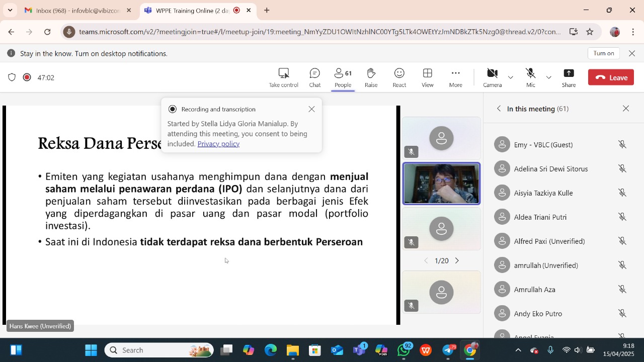The image size is (644, 362).
Task: Open the Privacy policy link
Action: click(x=218, y=144)
